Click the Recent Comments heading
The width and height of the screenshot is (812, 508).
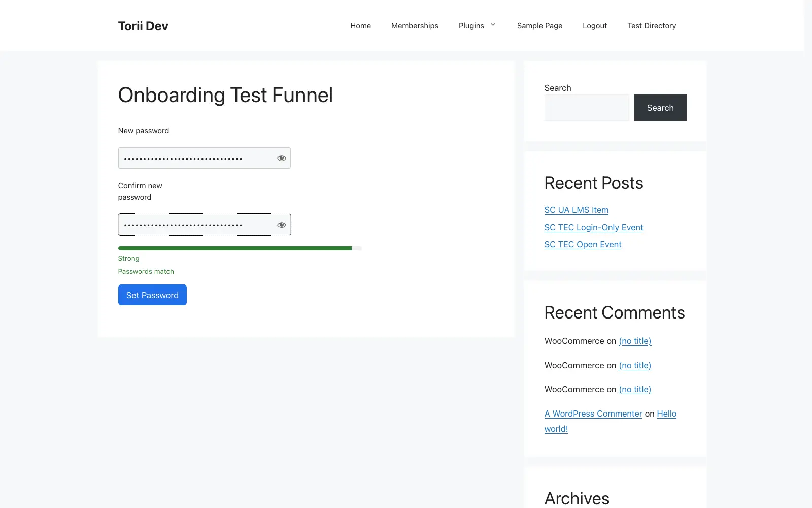coord(615,312)
